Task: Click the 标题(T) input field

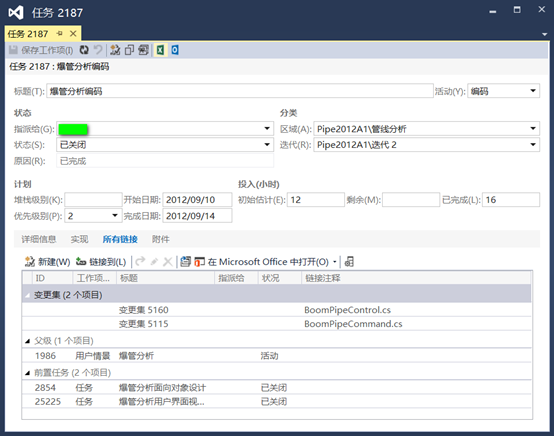Action: pyautogui.click(x=240, y=91)
